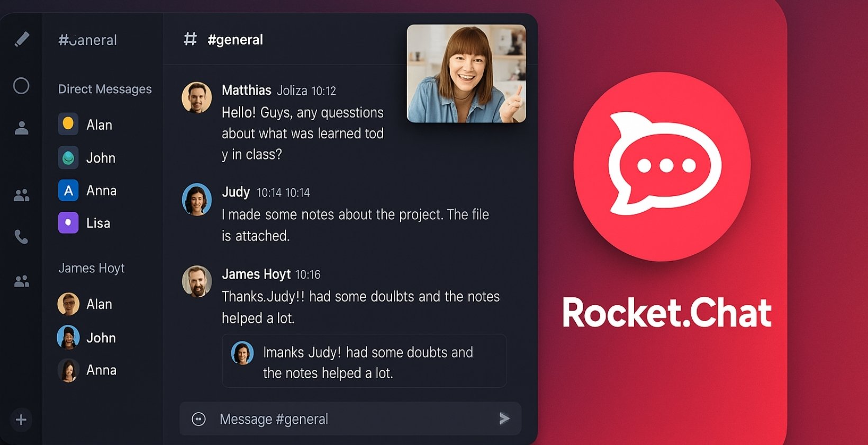Click James Hoyt's avatar in the chat

(x=197, y=281)
